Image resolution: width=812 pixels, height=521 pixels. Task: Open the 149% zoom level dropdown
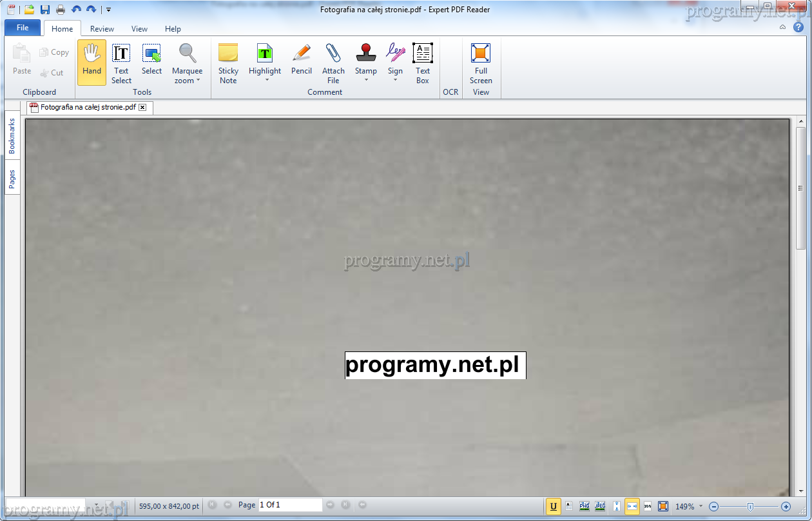click(x=701, y=506)
